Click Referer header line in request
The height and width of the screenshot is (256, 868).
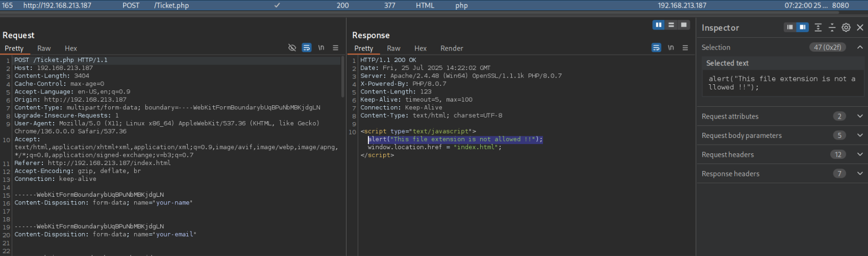(92, 162)
